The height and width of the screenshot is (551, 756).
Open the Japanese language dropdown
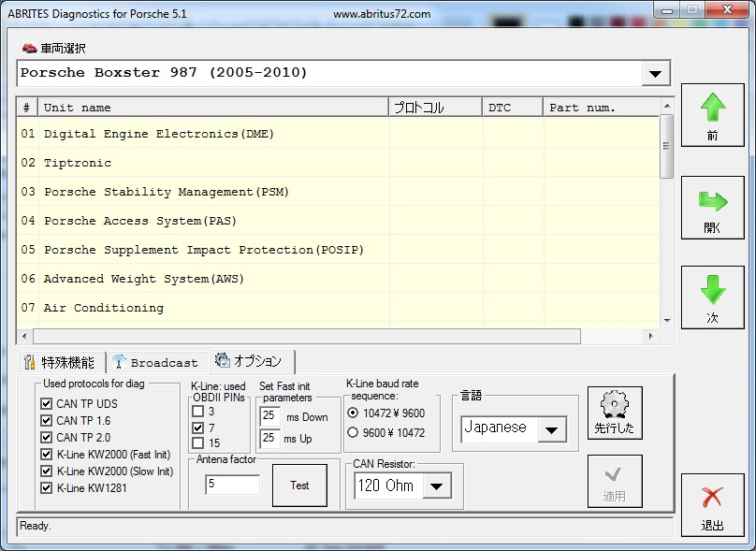(552, 429)
